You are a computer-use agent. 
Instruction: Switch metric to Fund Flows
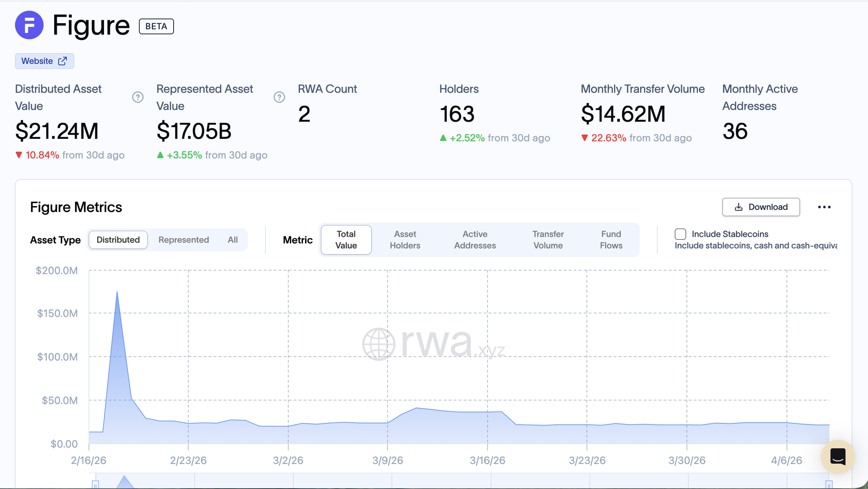pos(611,240)
